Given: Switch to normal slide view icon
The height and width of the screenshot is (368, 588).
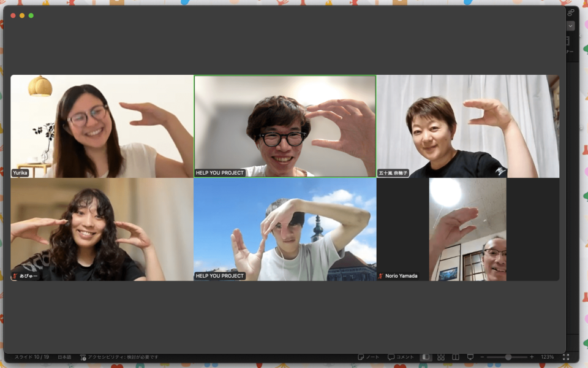Looking at the screenshot, I should (x=426, y=357).
